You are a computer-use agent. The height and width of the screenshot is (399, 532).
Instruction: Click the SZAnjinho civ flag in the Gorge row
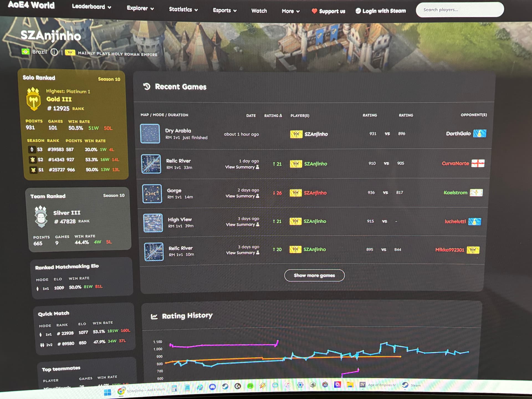[296, 193]
